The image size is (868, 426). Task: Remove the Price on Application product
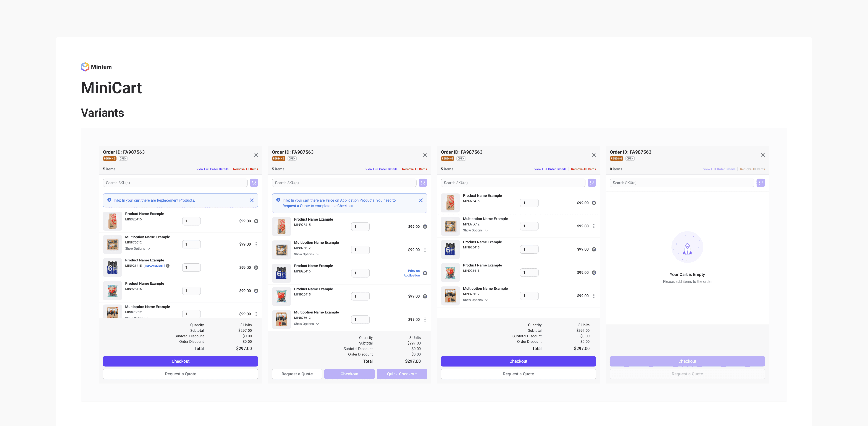(x=425, y=273)
